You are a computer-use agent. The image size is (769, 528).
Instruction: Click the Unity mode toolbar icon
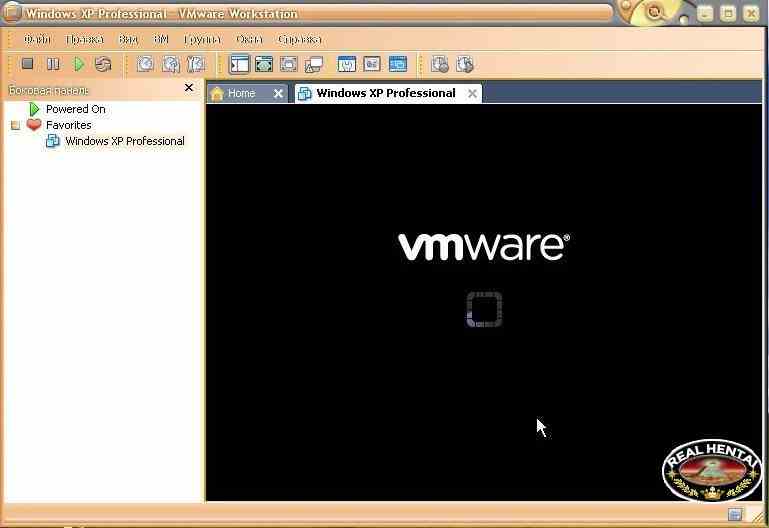tap(314, 64)
